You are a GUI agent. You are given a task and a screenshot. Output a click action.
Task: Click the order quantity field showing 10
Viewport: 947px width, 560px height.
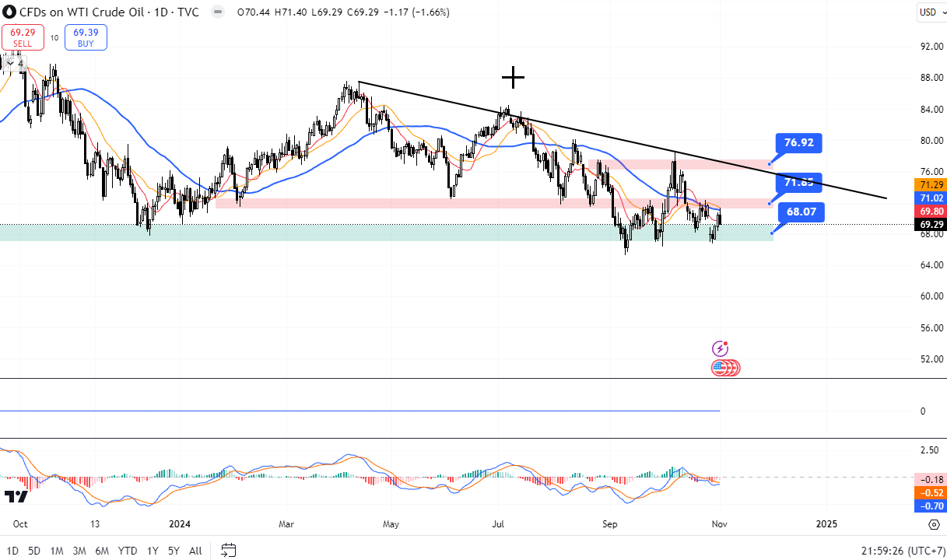coord(54,37)
